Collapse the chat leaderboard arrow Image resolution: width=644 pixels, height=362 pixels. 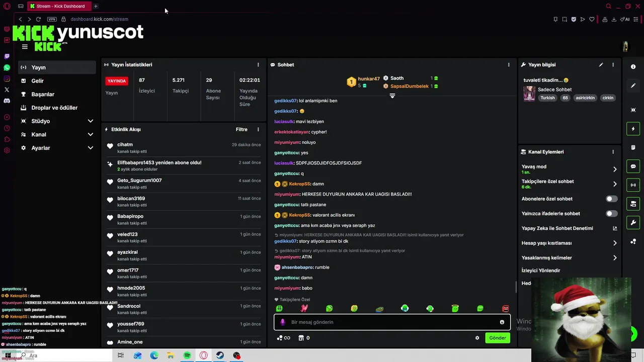click(392, 96)
